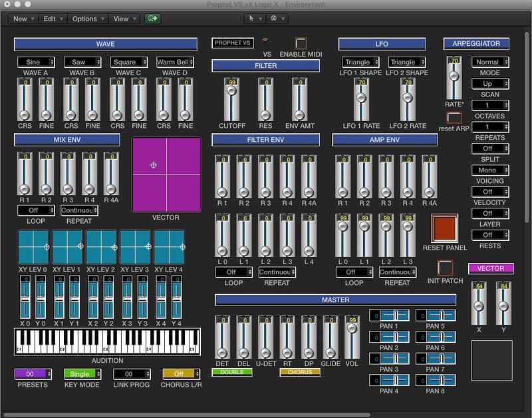This screenshot has height=418, width=532.
Task: Click the arpeggiator RATE slider
Action: click(x=454, y=78)
